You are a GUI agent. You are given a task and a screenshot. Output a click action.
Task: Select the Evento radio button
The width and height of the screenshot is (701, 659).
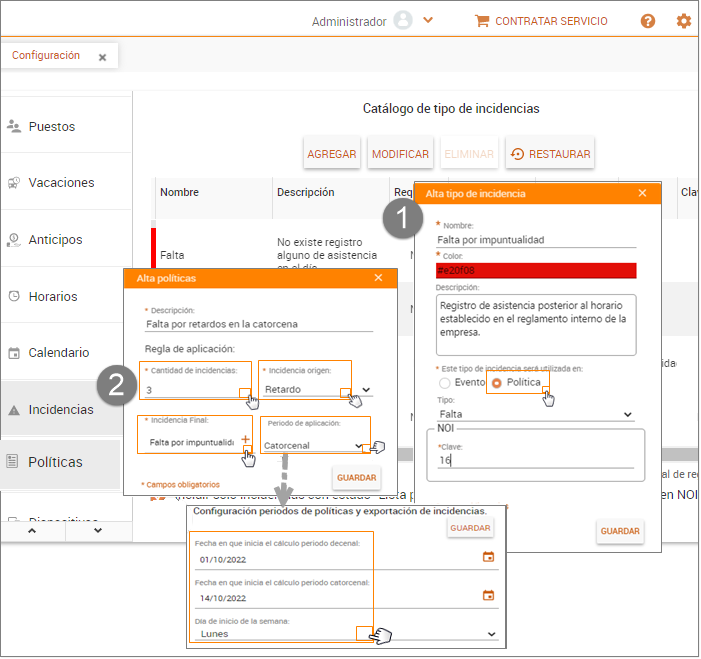click(445, 383)
